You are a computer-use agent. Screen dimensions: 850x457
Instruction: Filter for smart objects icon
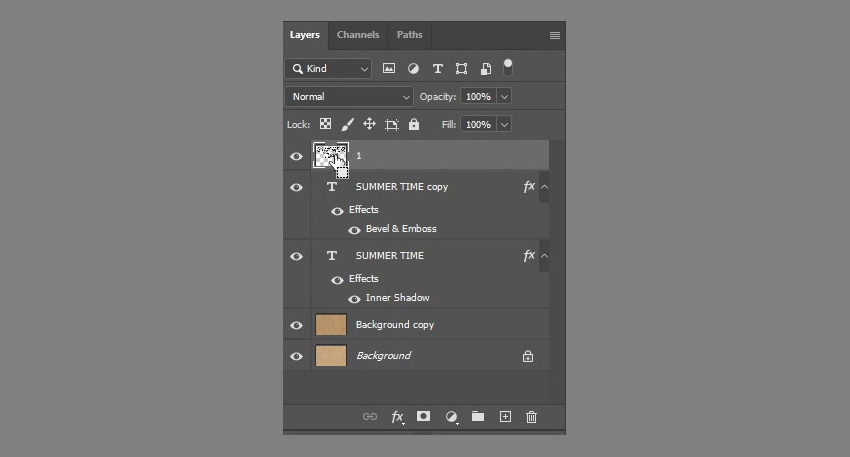coord(486,68)
